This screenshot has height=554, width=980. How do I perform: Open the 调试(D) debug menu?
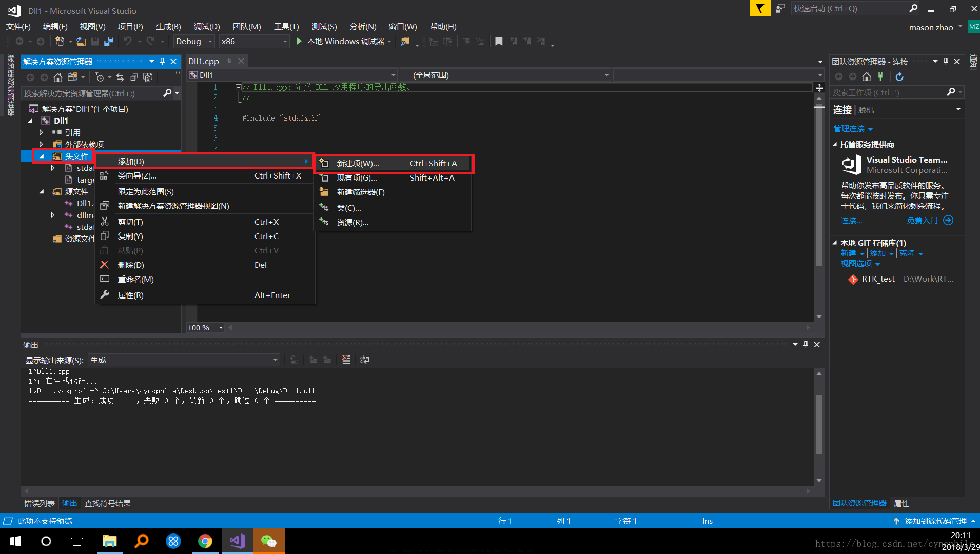(x=207, y=26)
